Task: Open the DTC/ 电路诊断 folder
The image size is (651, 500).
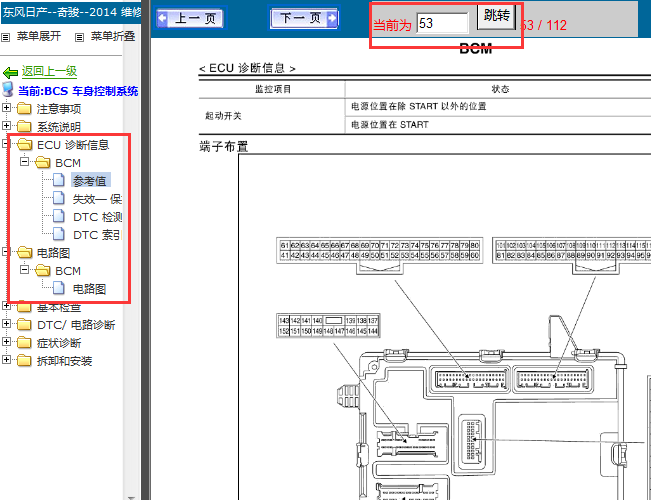Action: coord(76,325)
